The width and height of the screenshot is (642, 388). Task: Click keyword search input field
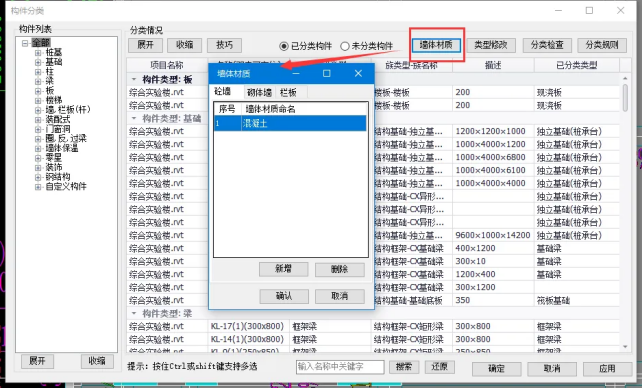pyautogui.click(x=340, y=367)
